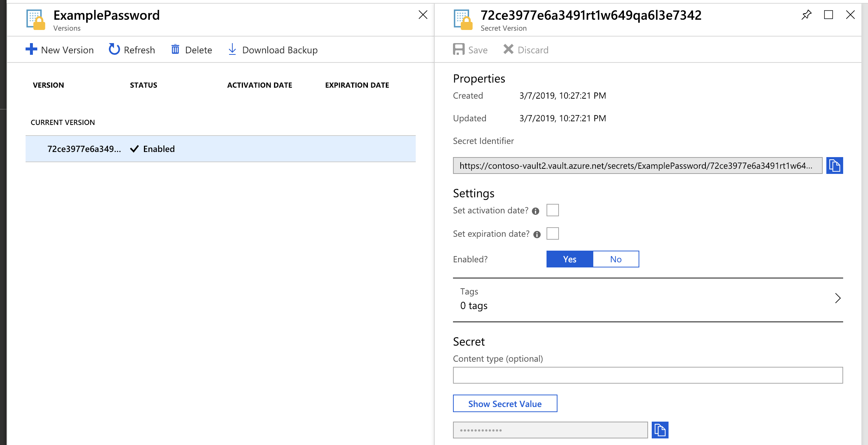
Task: Click the New Version plus icon
Action: click(31, 49)
